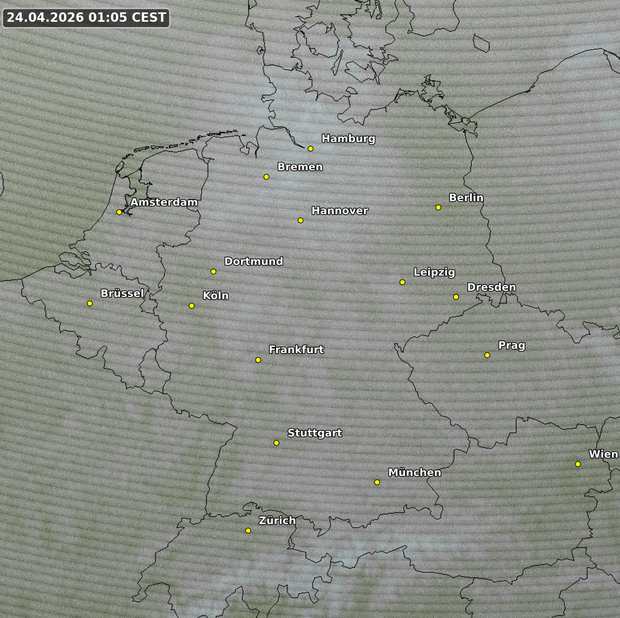Select the Frankfurt city name label
620x618 pixels.
296,350
